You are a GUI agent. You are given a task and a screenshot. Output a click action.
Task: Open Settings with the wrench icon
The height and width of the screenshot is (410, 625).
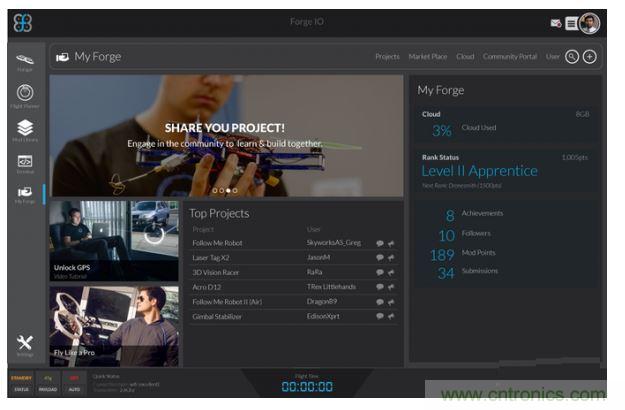25,345
